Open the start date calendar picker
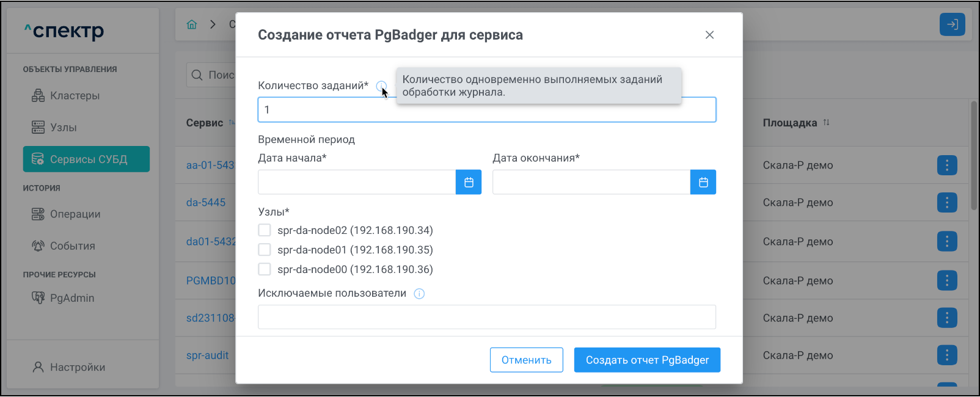The image size is (980, 397). point(469,182)
